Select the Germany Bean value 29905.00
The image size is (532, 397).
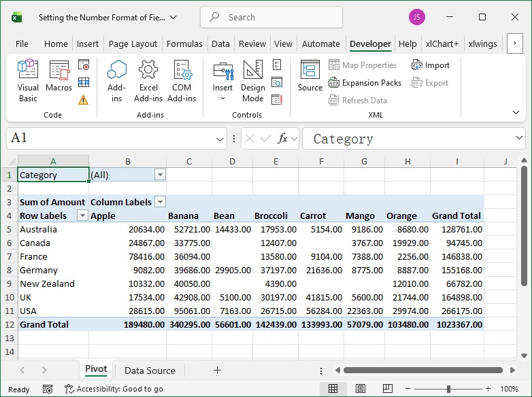(x=233, y=270)
